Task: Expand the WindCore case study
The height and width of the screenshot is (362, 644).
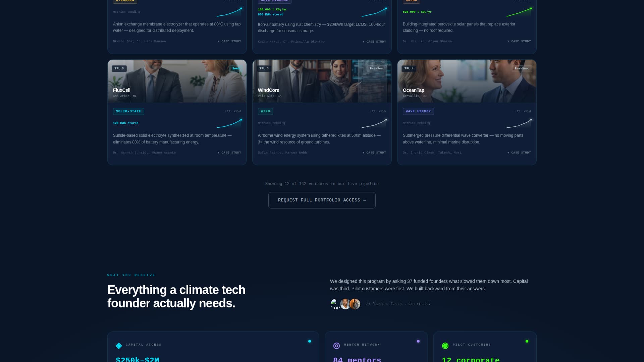Action: coord(374,153)
